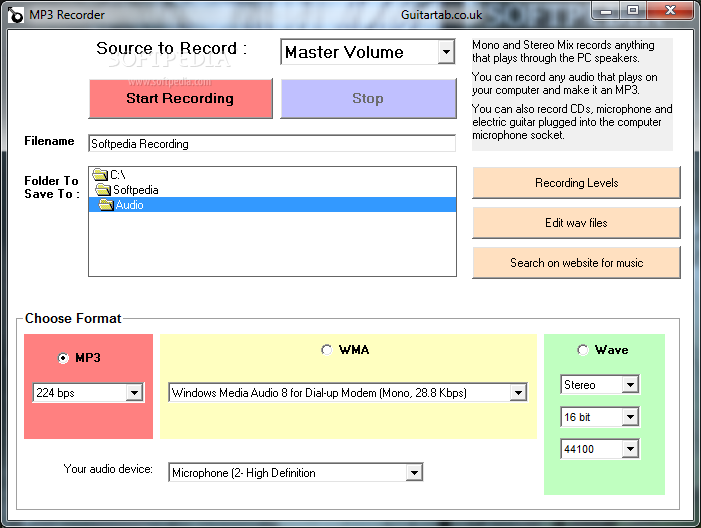The width and height of the screenshot is (701, 528).
Task: Click the Edit wav files button
Action: click(x=576, y=223)
